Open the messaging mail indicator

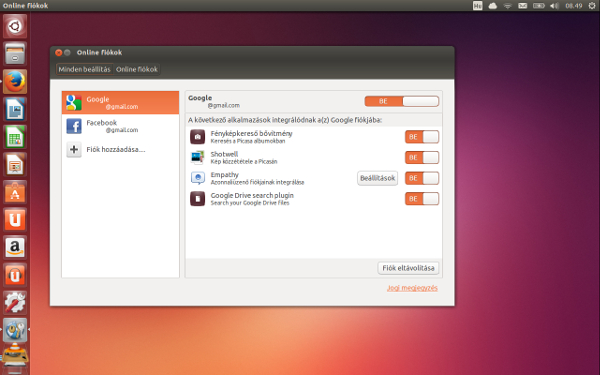click(x=522, y=6)
